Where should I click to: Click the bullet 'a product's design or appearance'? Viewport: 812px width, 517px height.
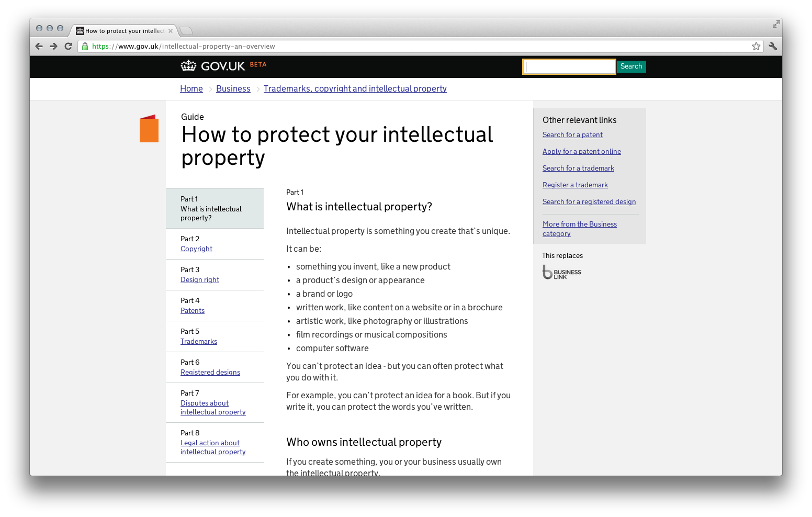(x=360, y=280)
